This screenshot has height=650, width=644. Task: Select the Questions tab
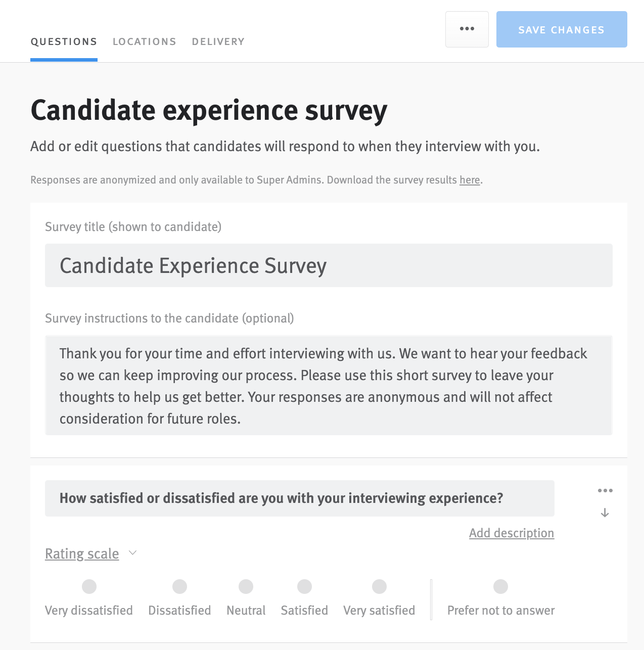point(64,41)
